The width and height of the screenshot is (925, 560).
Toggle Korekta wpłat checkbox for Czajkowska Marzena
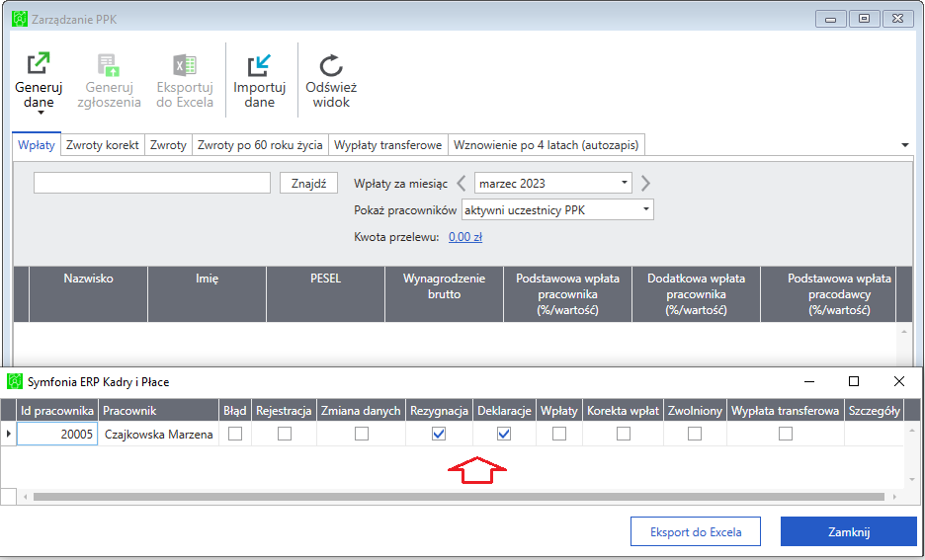[624, 434]
